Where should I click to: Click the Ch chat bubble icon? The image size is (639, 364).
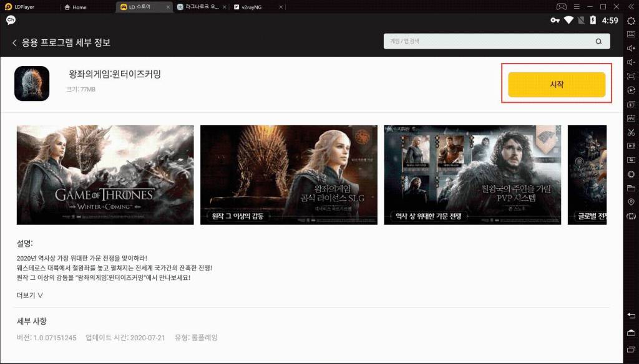point(11,19)
